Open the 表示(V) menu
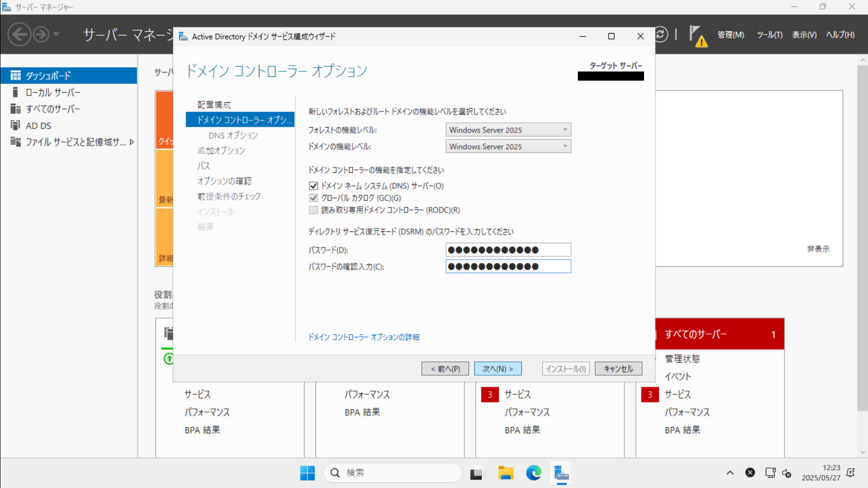The height and width of the screenshot is (488, 868). pyautogui.click(x=804, y=35)
